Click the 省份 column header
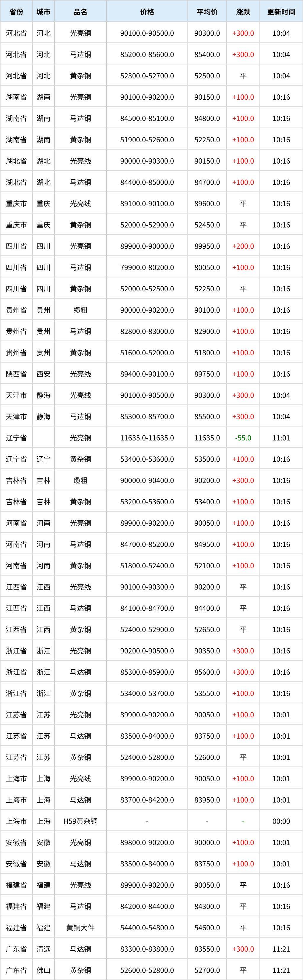This screenshot has width=303, height=980. (x=16, y=12)
